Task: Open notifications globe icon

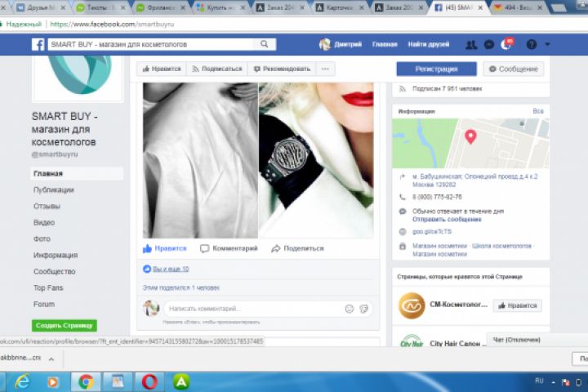Action: pyautogui.click(x=506, y=45)
